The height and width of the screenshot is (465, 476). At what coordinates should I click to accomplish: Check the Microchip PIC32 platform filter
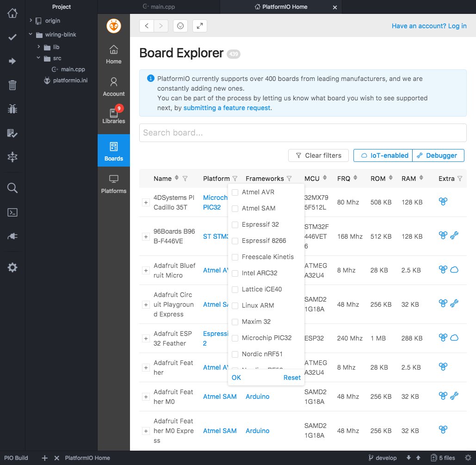(235, 338)
